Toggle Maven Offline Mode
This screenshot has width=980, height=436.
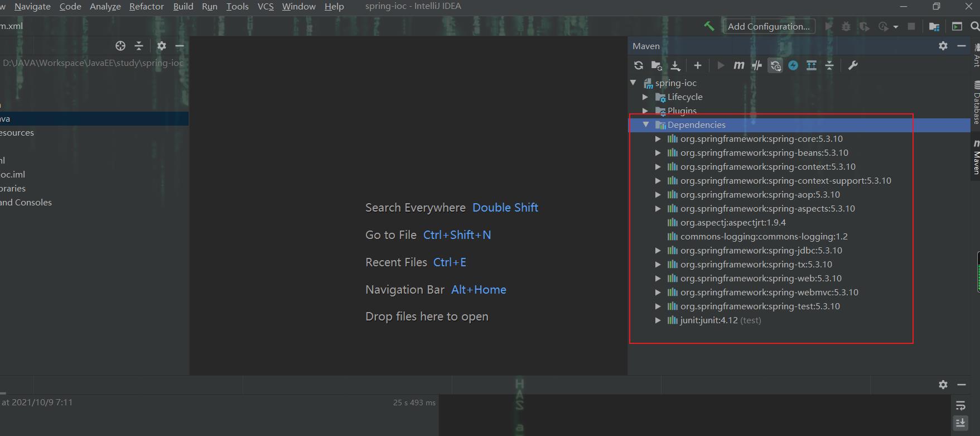757,65
